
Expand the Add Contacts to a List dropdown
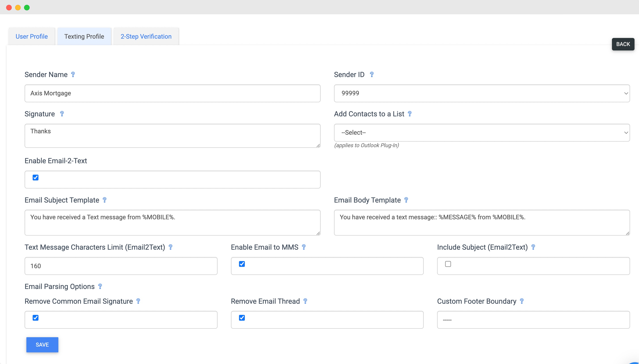(482, 132)
